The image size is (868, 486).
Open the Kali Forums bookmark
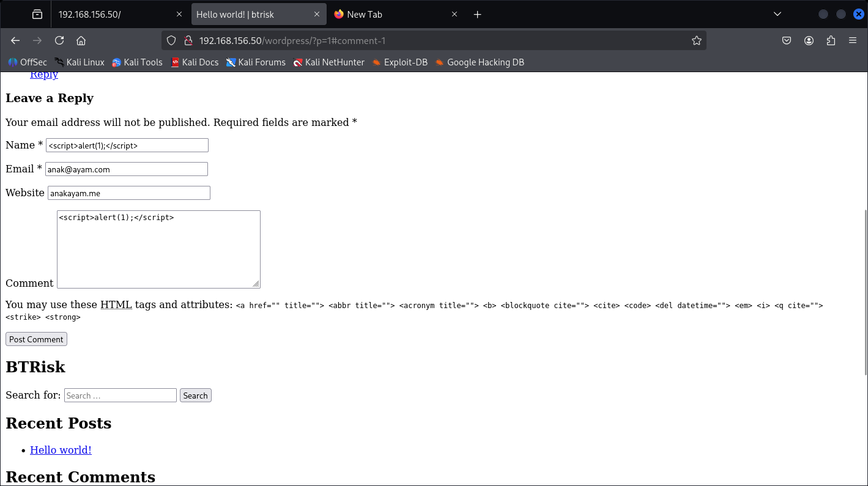tap(256, 62)
